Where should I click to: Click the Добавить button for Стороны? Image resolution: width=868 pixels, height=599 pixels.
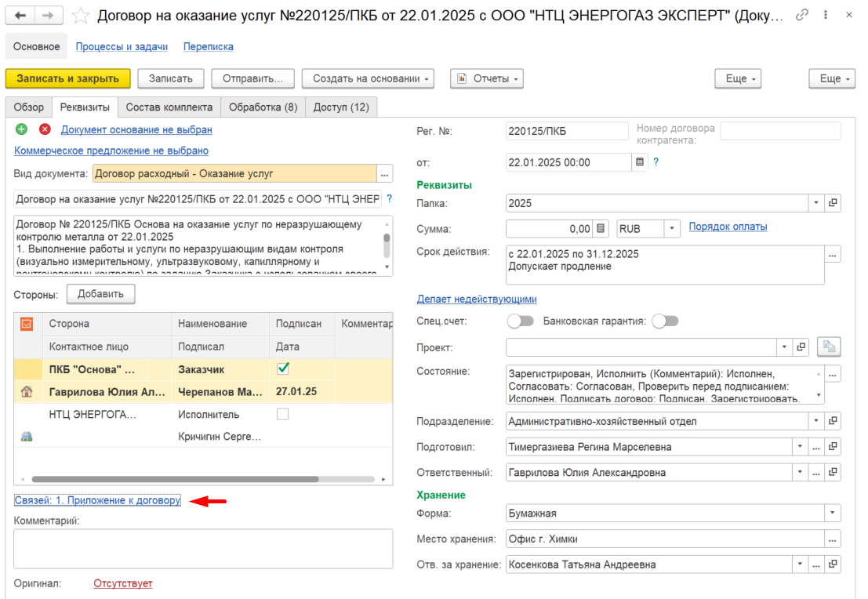[x=100, y=294]
